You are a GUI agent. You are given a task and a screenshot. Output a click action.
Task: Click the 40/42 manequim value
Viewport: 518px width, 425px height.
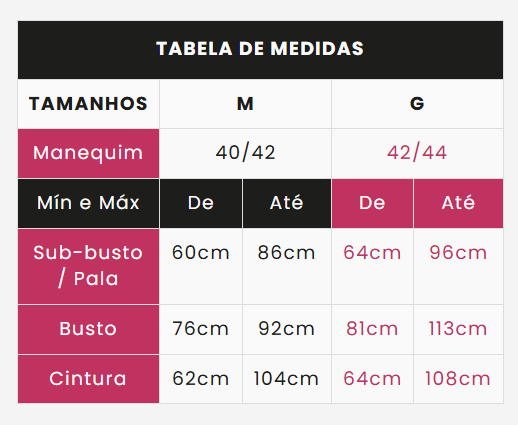(245, 153)
